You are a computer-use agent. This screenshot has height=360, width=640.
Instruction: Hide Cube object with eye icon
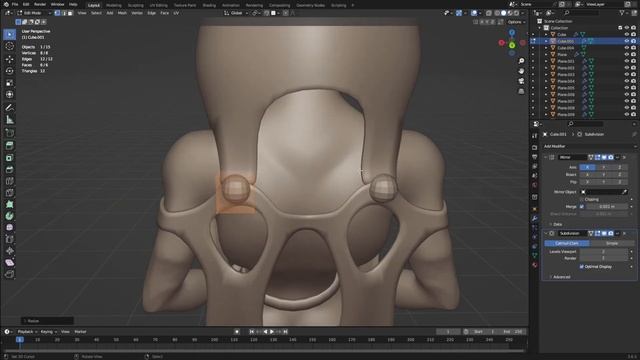tap(627, 35)
